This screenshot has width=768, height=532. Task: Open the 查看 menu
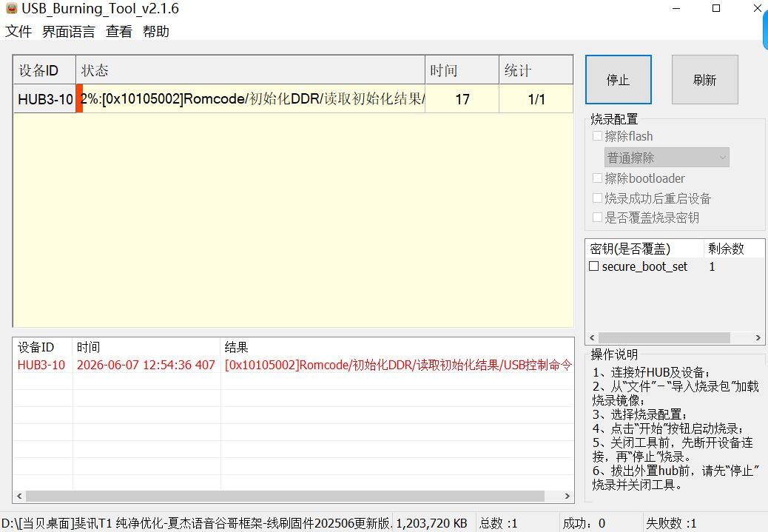click(119, 31)
